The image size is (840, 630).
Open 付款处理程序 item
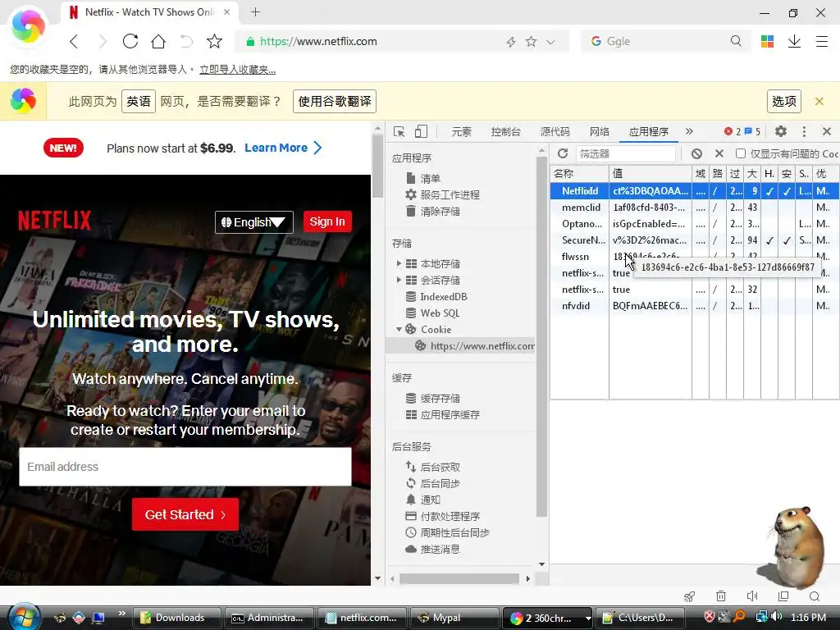450,517
